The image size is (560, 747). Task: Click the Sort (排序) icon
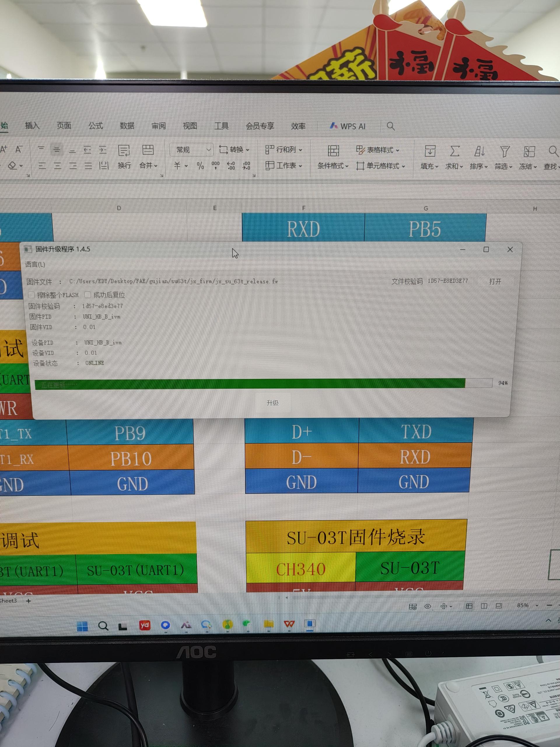[x=479, y=151]
